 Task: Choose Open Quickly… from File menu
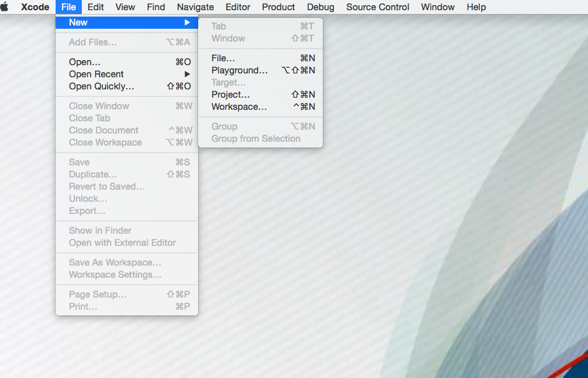[x=127, y=86]
